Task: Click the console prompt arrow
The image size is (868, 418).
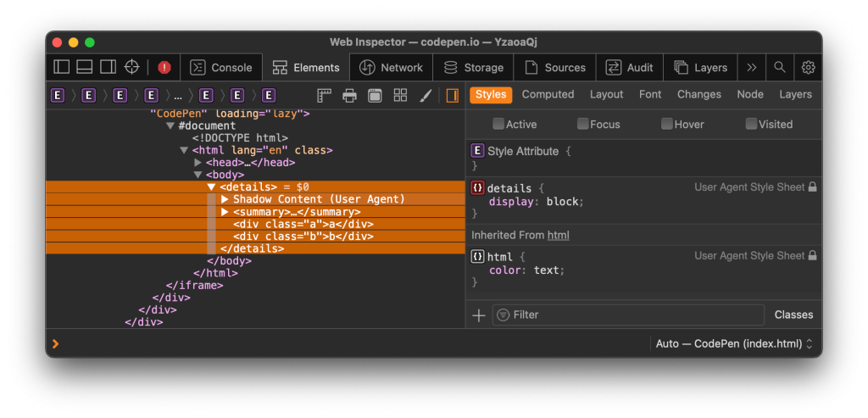Action: pyautogui.click(x=55, y=344)
